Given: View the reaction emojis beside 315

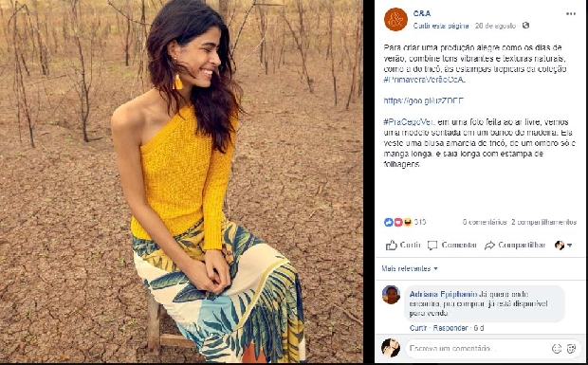Looking at the screenshot, I should pos(398,222).
